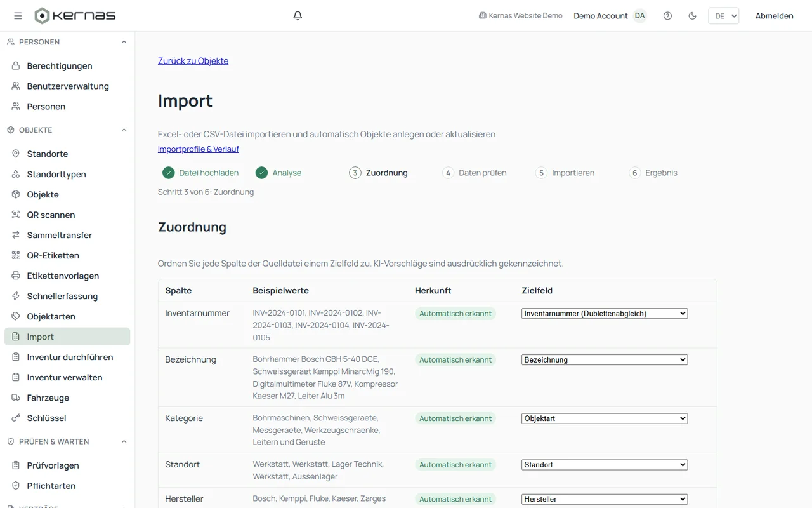Click the Standorttypen sidebar icon
Image resolution: width=812 pixels, height=508 pixels.
[x=16, y=175]
